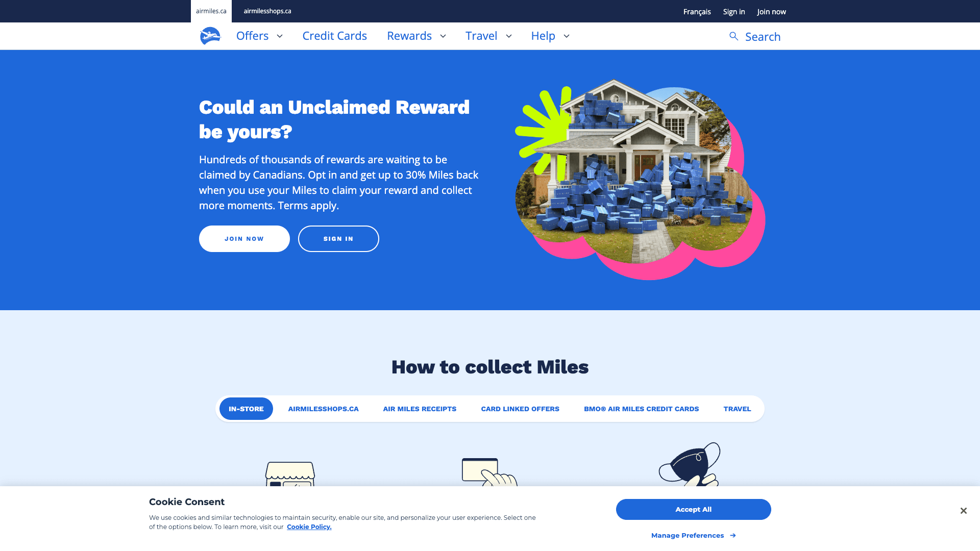The height and width of the screenshot is (551, 980).
Task: Click the Manage Preferences toggle
Action: click(x=693, y=535)
